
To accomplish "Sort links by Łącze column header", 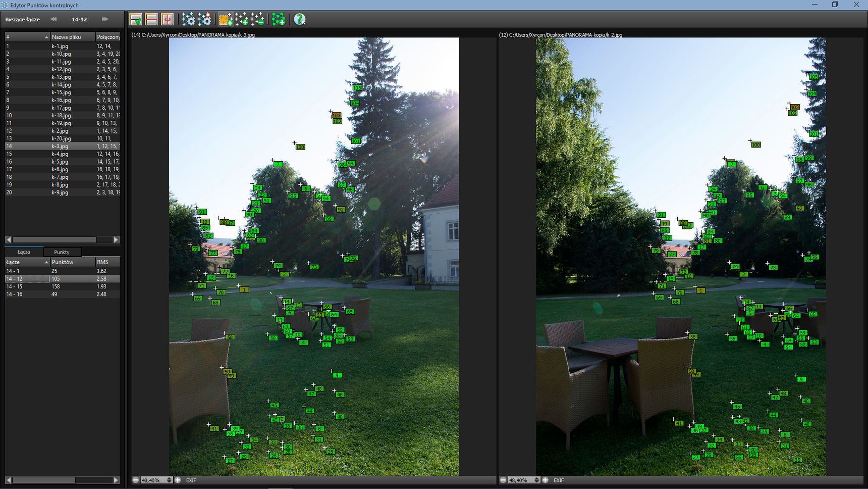I will 27,262.
